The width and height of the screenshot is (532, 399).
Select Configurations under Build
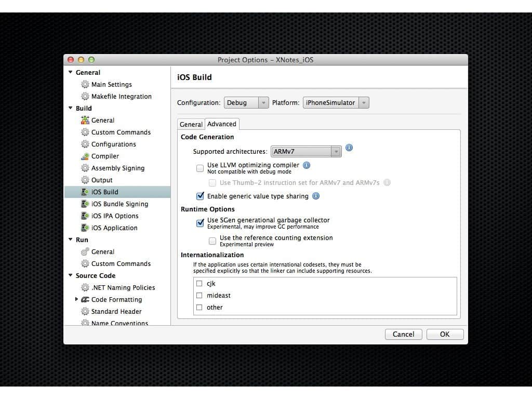113,144
